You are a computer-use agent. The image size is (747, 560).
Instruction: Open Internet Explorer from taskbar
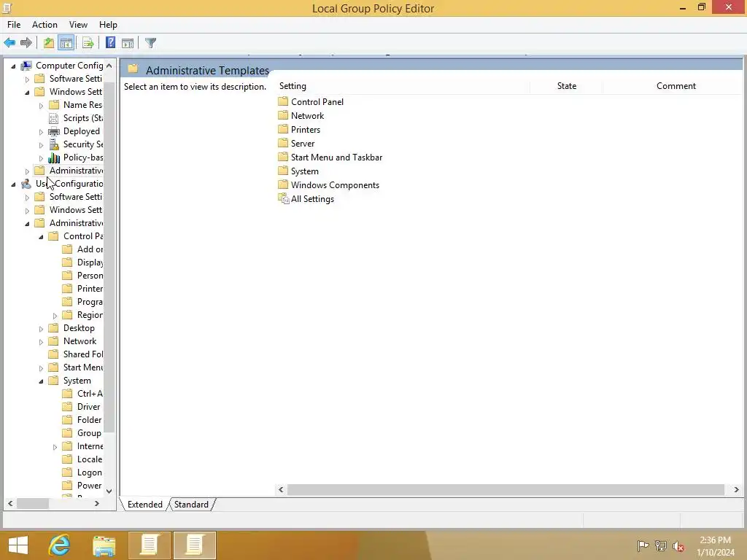click(x=60, y=545)
